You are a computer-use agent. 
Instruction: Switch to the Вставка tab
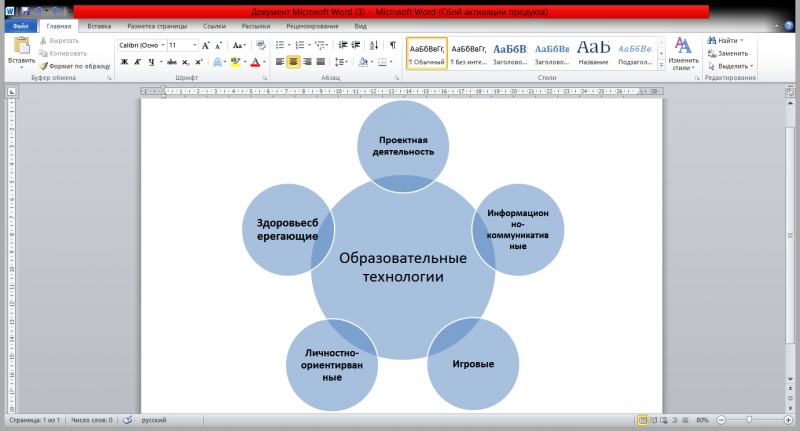[x=99, y=26]
